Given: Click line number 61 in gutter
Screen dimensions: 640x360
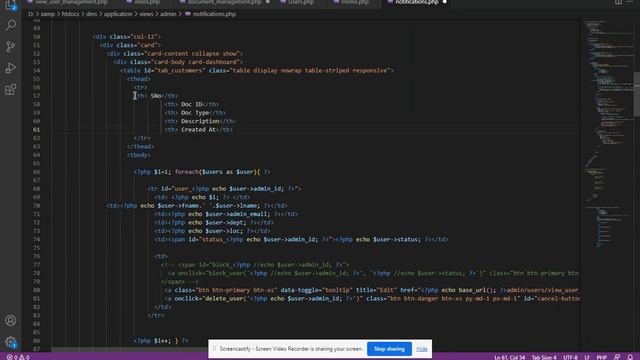Looking at the screenshot, I should point(36,129).
